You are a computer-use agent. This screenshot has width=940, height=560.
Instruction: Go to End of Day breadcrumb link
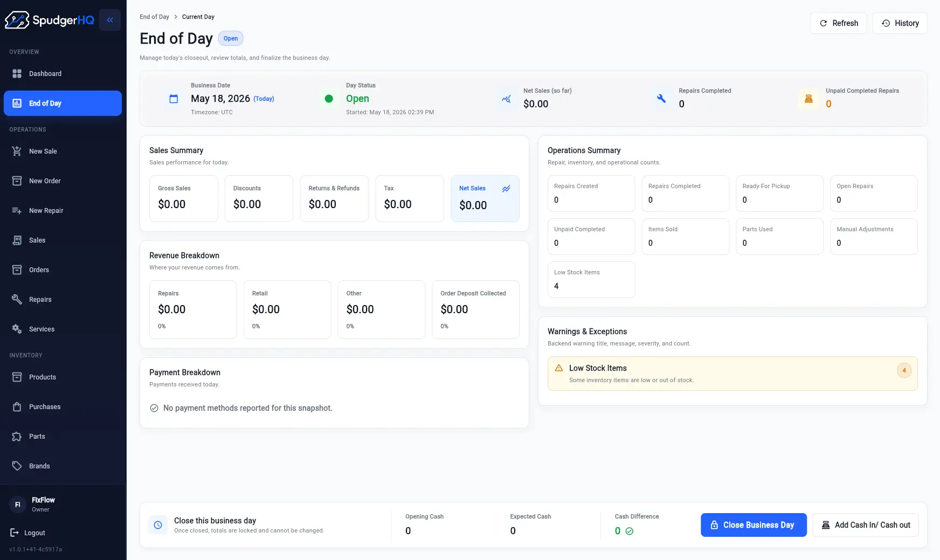[154, 17]
